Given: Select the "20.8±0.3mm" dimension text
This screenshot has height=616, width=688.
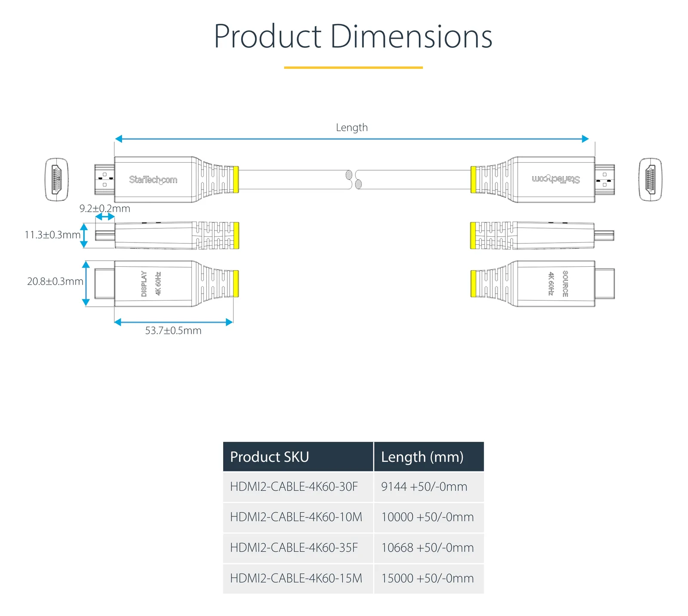Looking at the screenshot, I should point(55,281).
